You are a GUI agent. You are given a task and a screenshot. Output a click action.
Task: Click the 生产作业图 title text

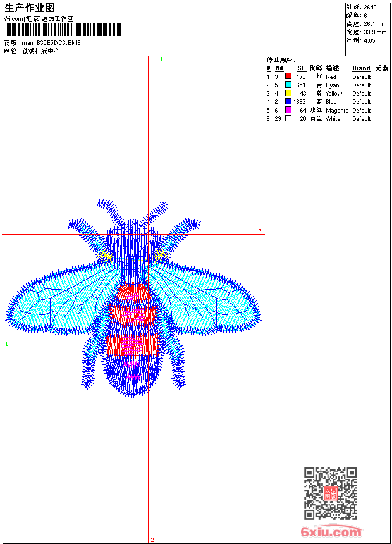click(x=30, y=8)
